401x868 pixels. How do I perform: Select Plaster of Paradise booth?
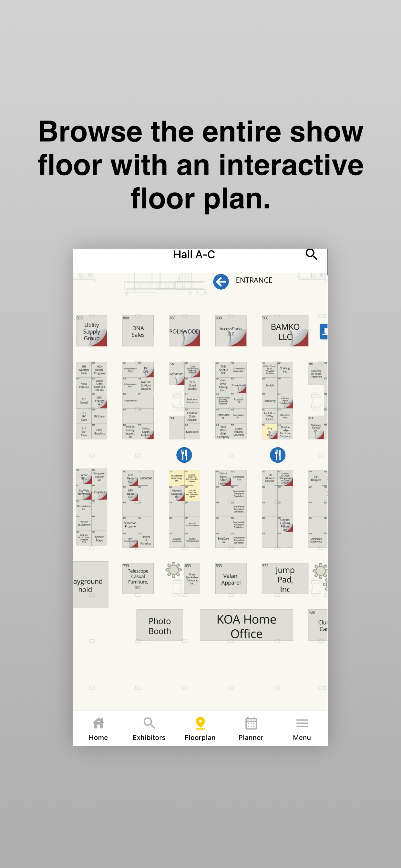tap(146, 540)
